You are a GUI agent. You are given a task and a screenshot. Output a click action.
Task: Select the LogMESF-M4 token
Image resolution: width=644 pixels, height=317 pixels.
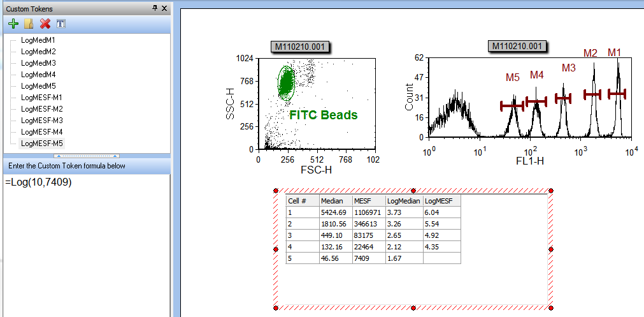point(41,131)
